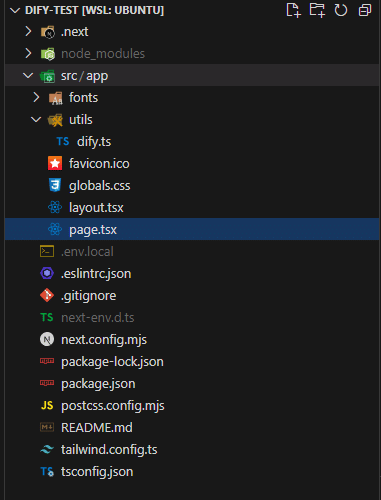Open the favicon.ico file
The height and width of the screenshot is (500, 381).
click(x=99, y=164)
